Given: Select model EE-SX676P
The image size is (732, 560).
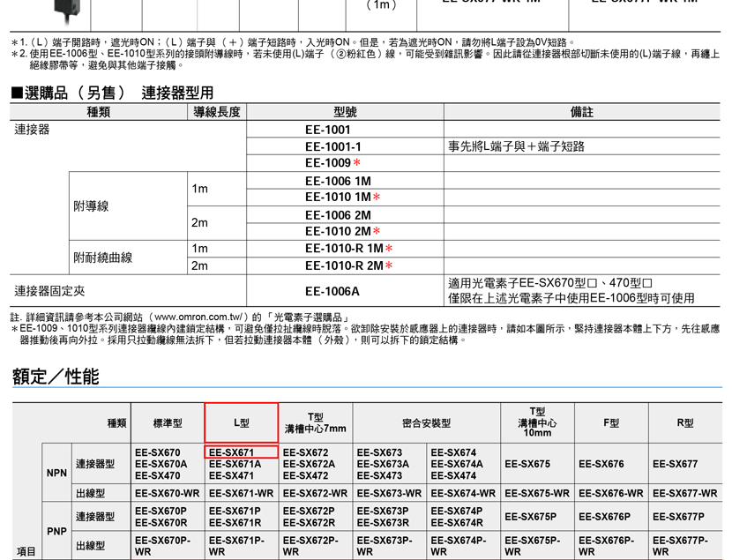Looking at the screenshot, I should pos(604,517).
